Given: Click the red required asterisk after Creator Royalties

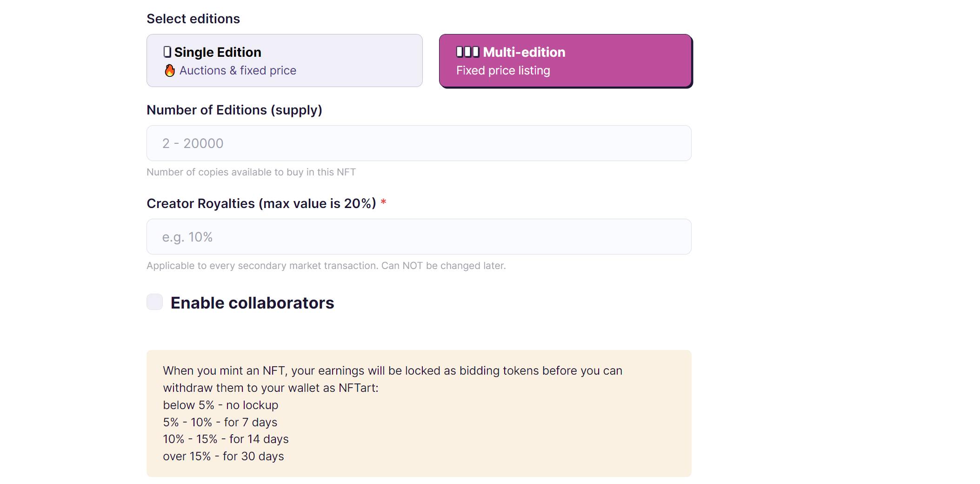Looking at the screenshot, I should click(383, 202).
